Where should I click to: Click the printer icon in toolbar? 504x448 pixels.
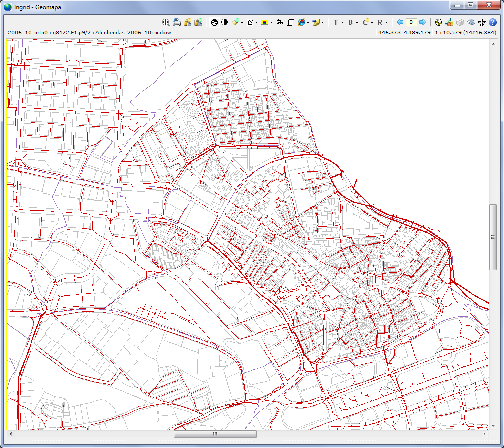point(176,22)
